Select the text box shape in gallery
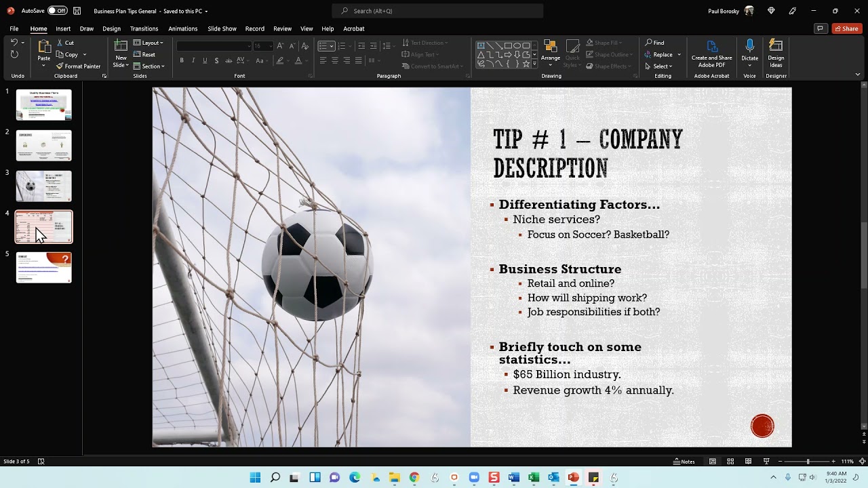This screenshot has width=868, height=488. click(x=480, y=45)
